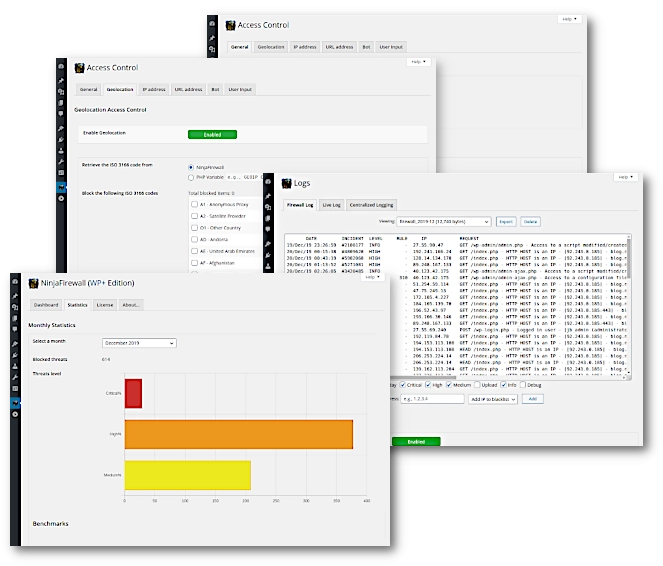Open Appearance brush icon in Statistics window sidebar
Image resolution: width=663 pixels, height=566 pixels.
click(15, 344)
